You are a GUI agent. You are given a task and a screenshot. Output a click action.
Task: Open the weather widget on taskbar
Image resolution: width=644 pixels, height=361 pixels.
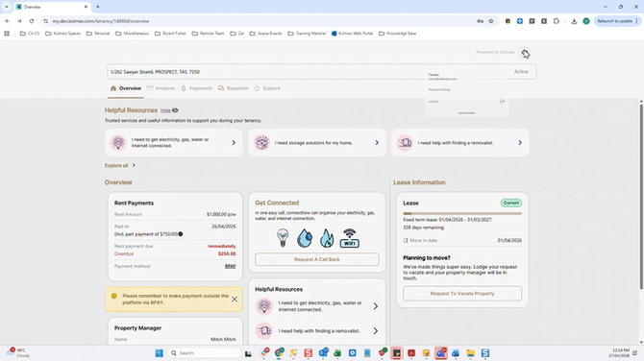[18, 352]
